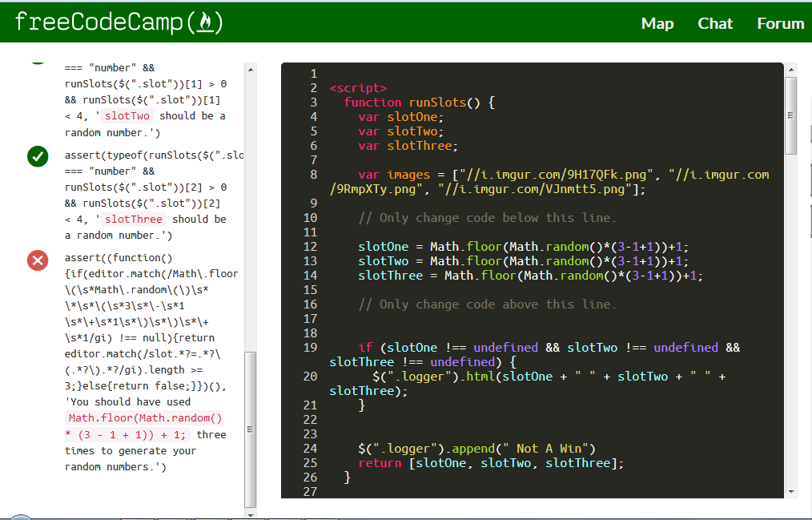The width and height of the screenshot is (812, 520).
Task: Click the highlighted 'slotTwo' code tag
Action: point(127,116)
